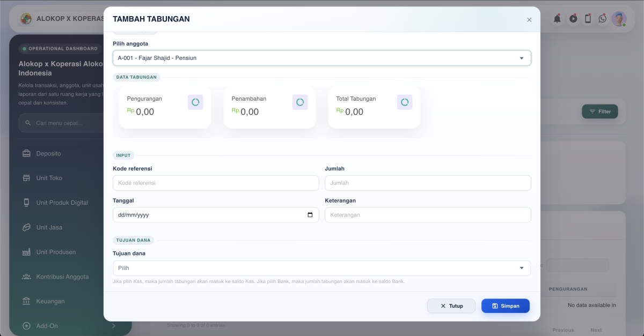Click the notification bell icon
The height and width of the screenshot is (336, 644).
(557, 19)
